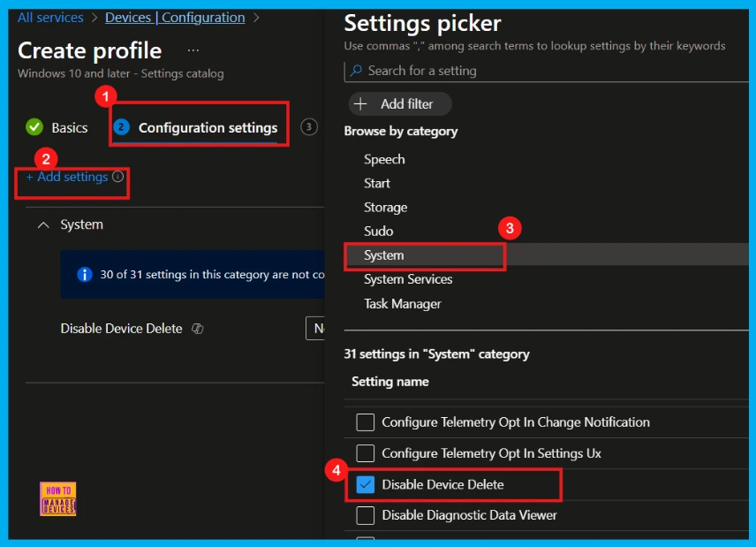The height and width of the screenshot is (547, 756).
Task: Open the All services breadcrumb
Action: [50, 18]
